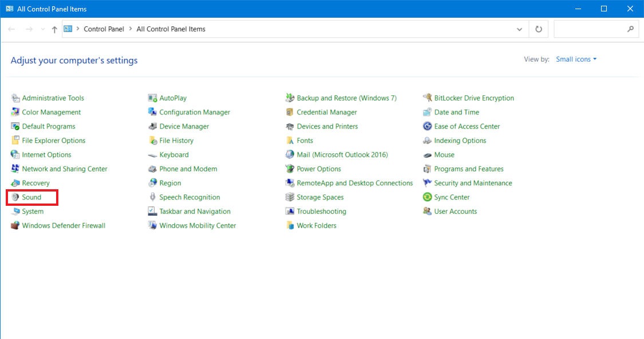Open the Internet Options globe icon

tap(15, 154)
